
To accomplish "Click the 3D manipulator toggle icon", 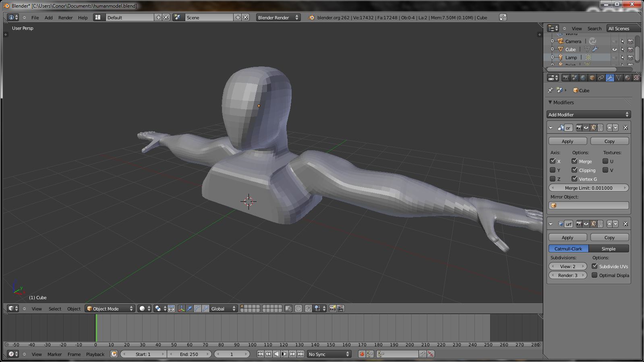I will pyautogui.click(x=181, y=308).
